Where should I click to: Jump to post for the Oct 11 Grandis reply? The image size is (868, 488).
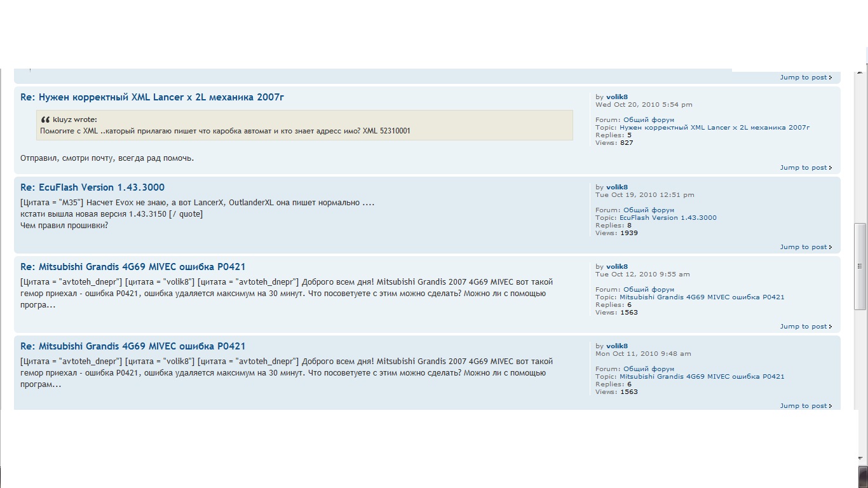point(805,406)
